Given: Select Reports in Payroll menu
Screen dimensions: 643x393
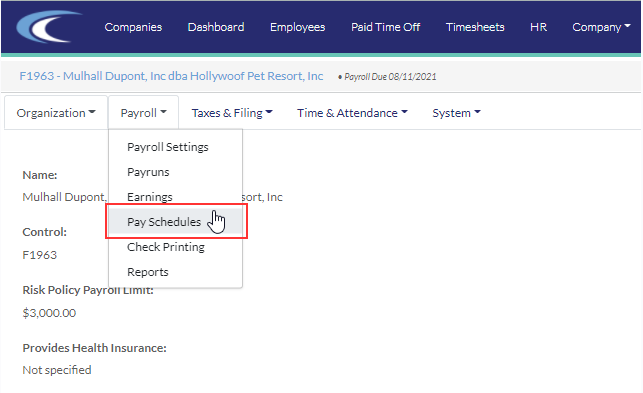Looking at the screenshot, I should [176, 272].
